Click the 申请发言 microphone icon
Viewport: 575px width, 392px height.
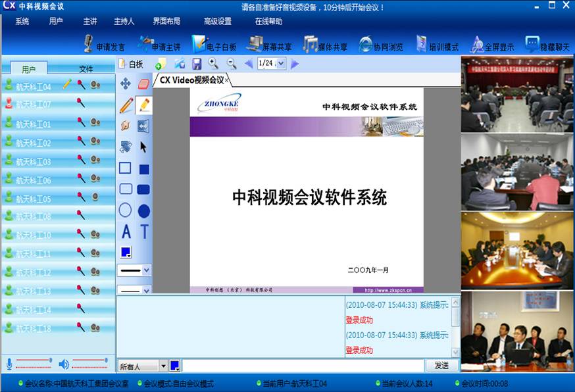[88, 43]
